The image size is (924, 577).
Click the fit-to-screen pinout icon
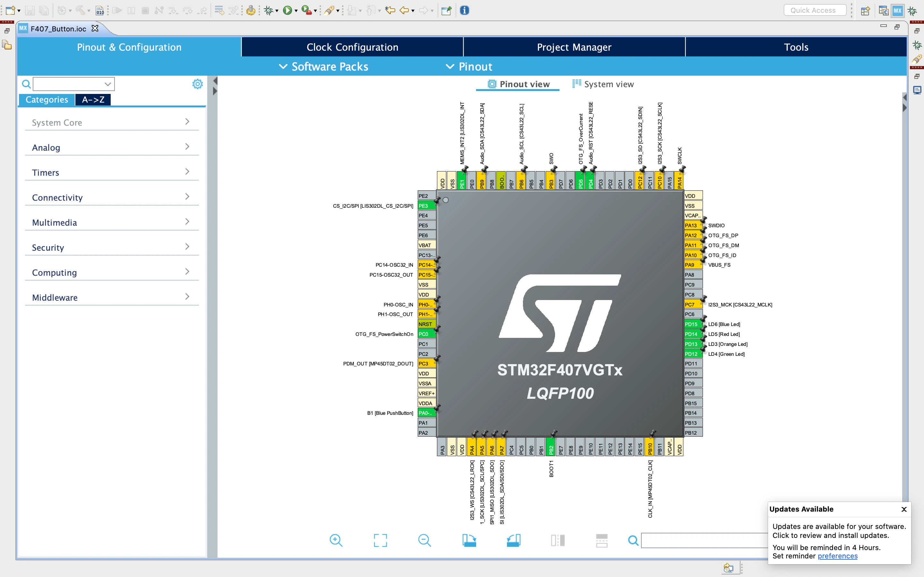[380, 540]
